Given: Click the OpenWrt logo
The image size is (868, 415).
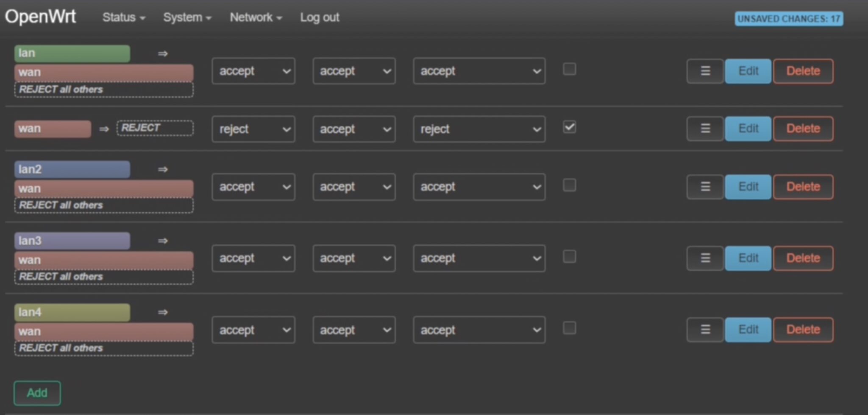Looking at the screenshot, I should 40,17.
